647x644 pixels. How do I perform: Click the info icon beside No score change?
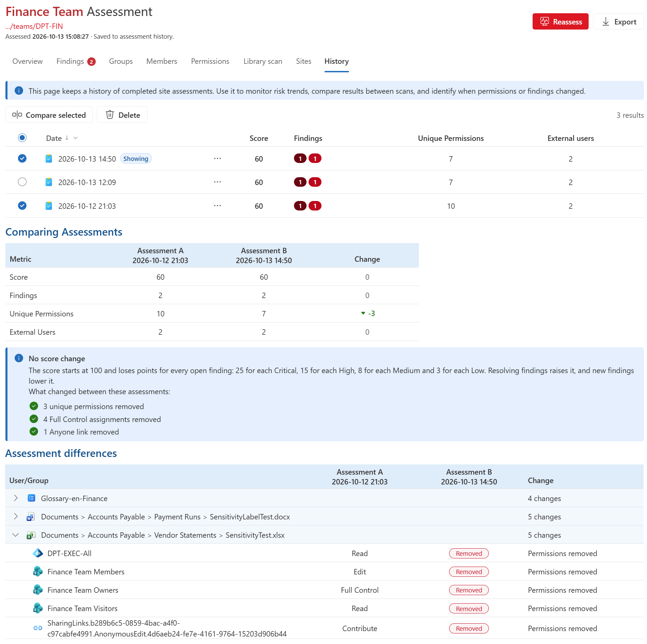(19, 358)
